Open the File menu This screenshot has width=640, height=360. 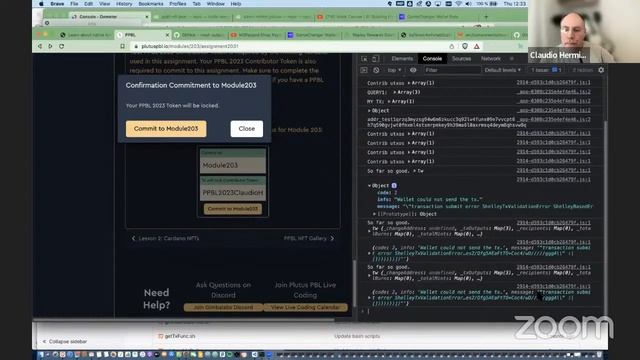74,4
